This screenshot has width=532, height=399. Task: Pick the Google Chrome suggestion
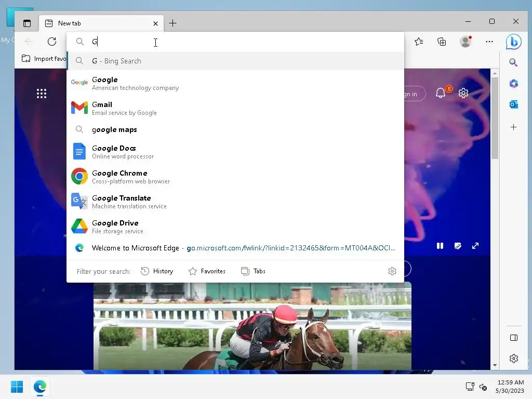235,177
